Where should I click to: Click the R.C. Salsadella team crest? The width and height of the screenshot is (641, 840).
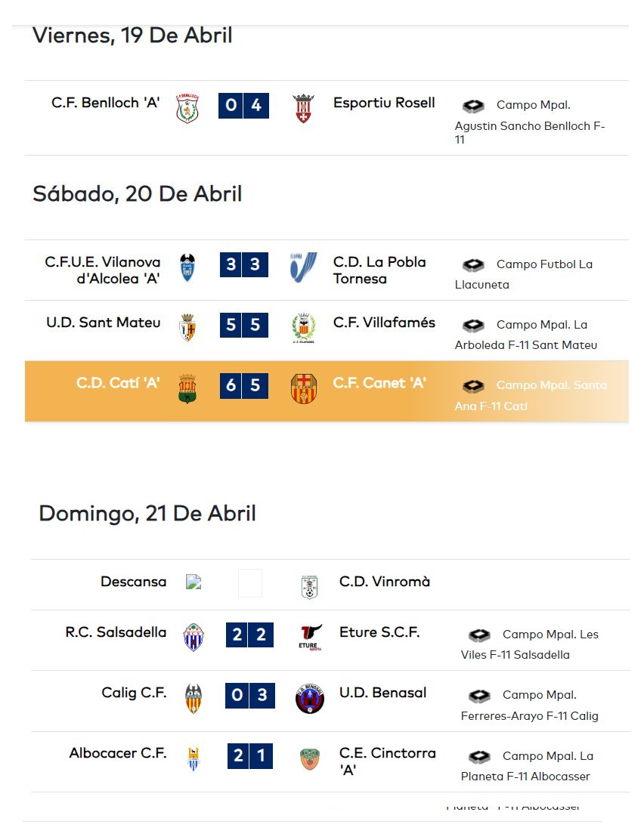tap(194, 638)
